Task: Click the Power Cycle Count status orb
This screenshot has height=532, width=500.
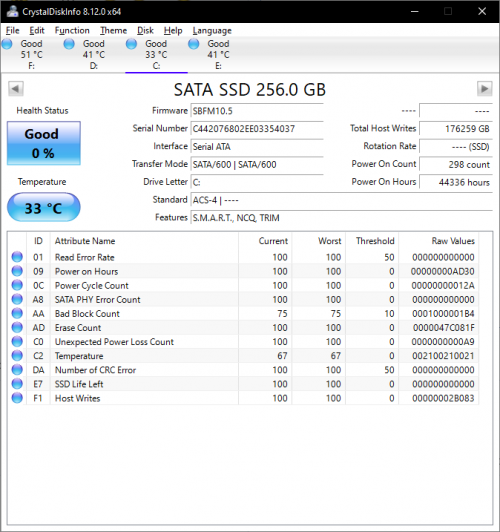Action: tap(17, 285)
